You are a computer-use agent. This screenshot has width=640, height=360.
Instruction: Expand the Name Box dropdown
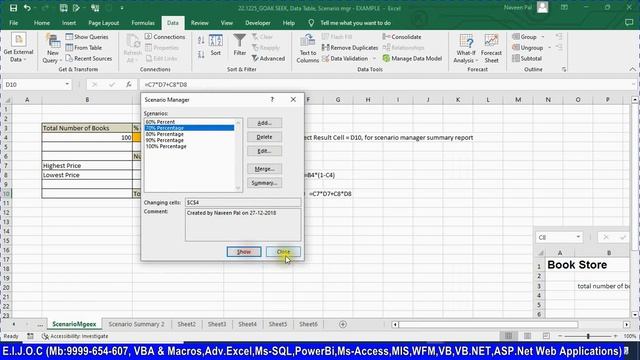[x=67, y=84]
